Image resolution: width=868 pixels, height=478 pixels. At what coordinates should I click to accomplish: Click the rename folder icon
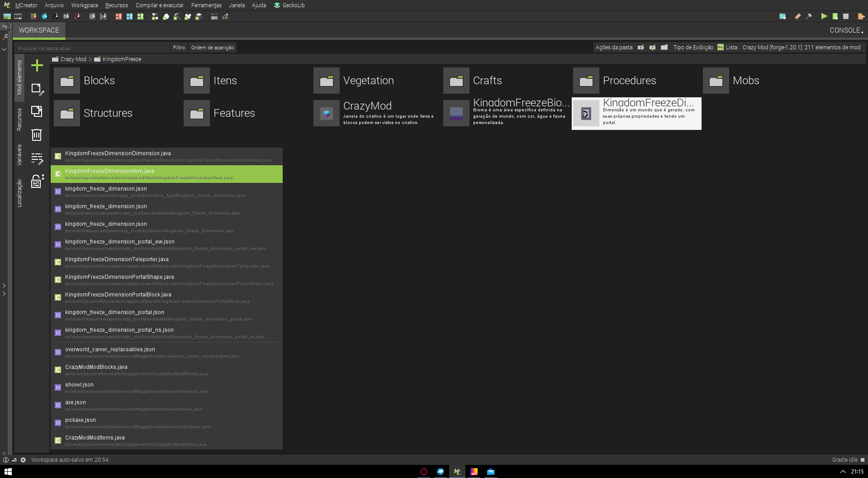[664, 47]
